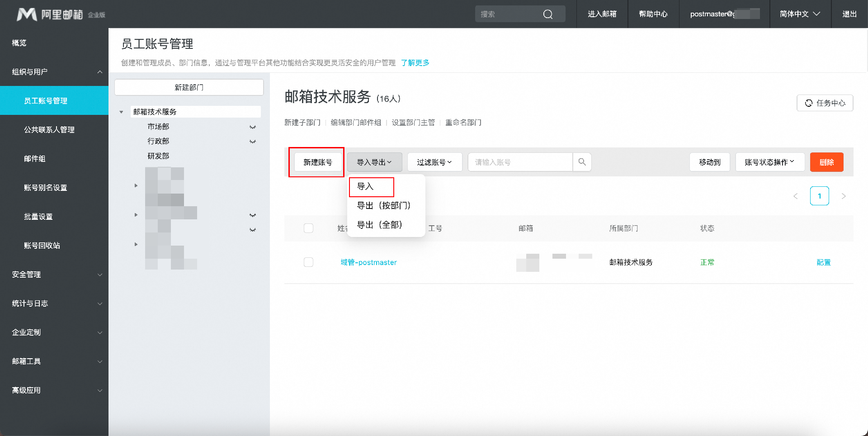Open the 账号状态操作 dropdown

pos(769,162)
